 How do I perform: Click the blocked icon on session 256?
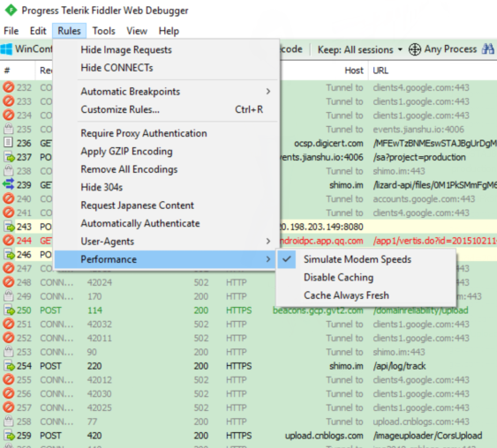[9, 393]
